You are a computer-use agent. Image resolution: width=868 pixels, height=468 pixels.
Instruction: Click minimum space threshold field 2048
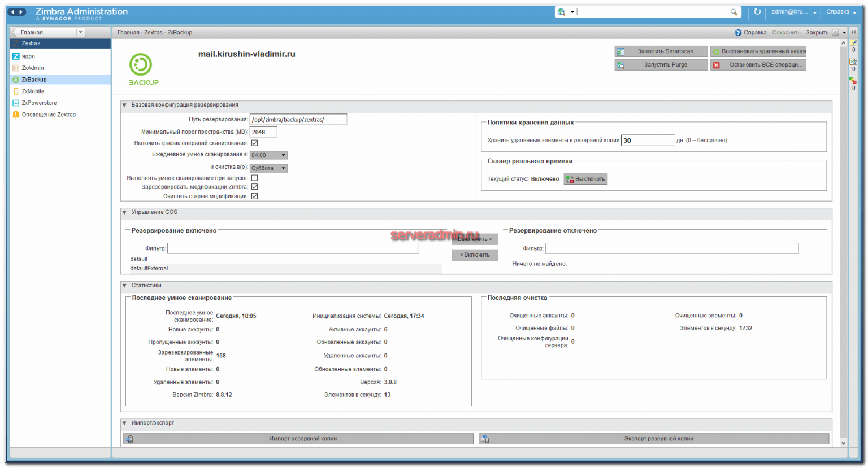263,132
